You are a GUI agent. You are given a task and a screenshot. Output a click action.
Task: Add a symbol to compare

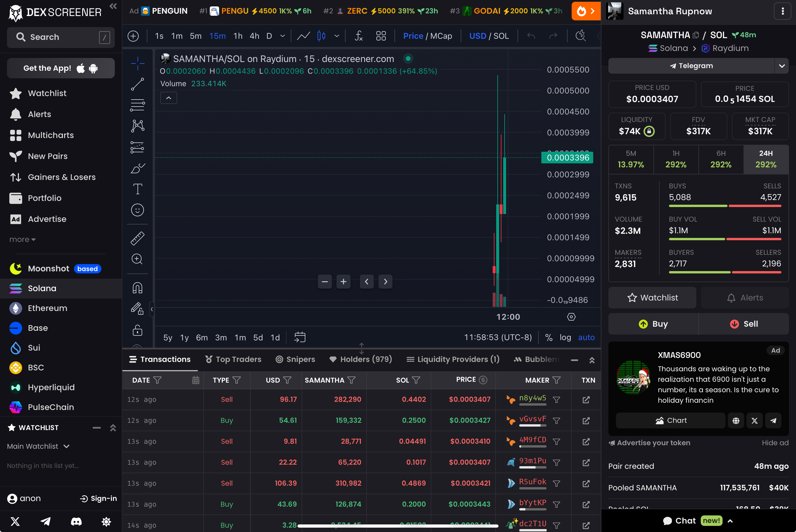(x=133, y=36)
